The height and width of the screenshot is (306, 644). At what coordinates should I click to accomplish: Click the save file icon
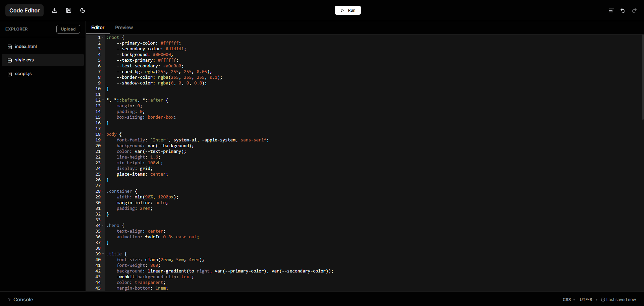[x=69, y=10]
